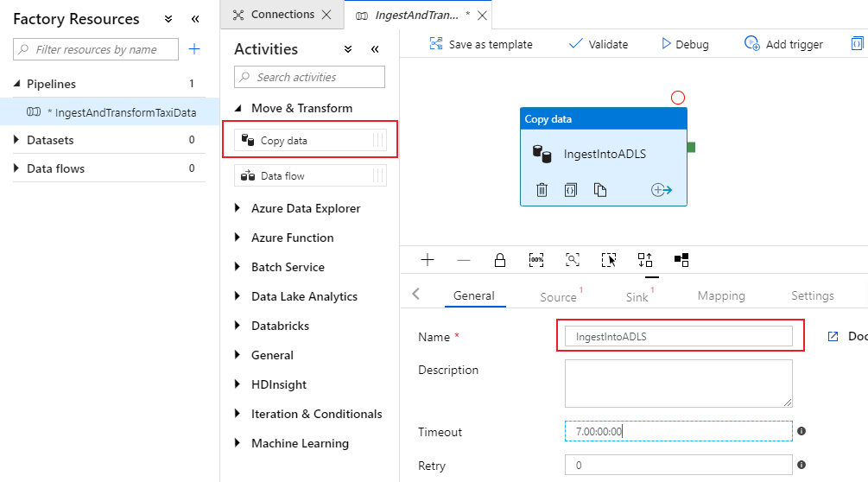
Task: Focus the Search activities field
Action: [x=309, y=77]
